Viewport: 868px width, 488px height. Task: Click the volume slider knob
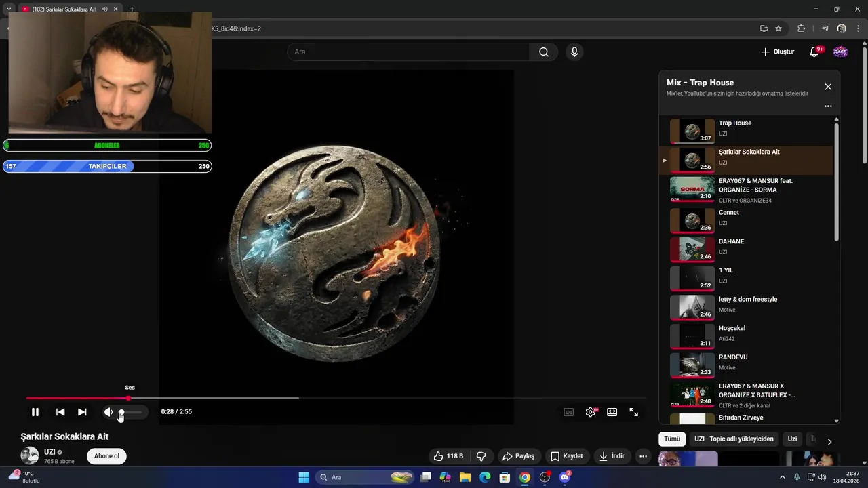click(x=121, y=412)
